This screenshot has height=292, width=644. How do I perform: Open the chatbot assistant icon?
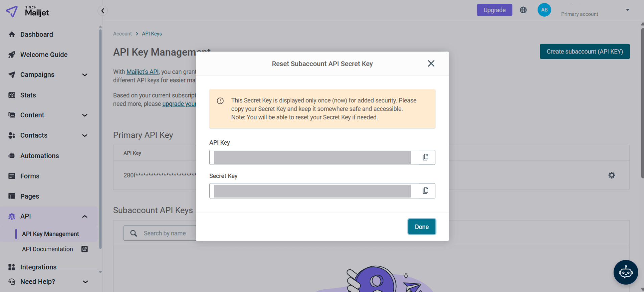pos(625,272)
